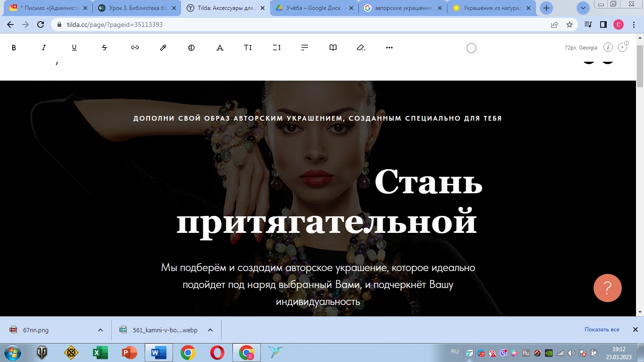Switch to Word on the taskbar
The height and width of the screenshot is (362, 644).
[159, 353]
